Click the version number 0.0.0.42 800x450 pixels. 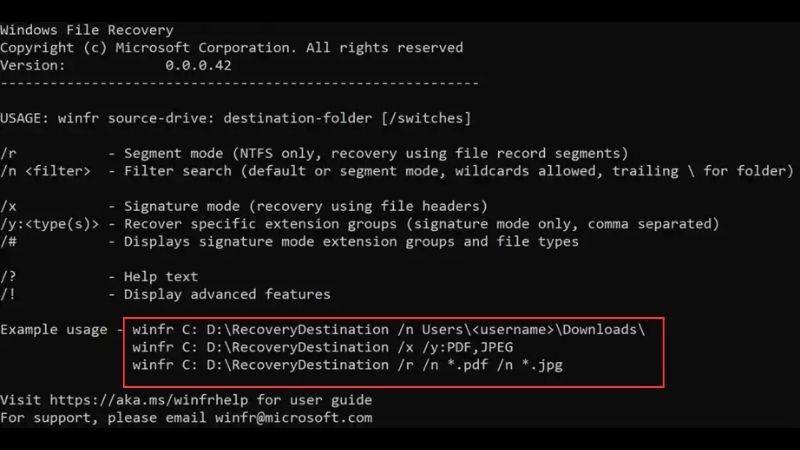(x=198, y=65)
